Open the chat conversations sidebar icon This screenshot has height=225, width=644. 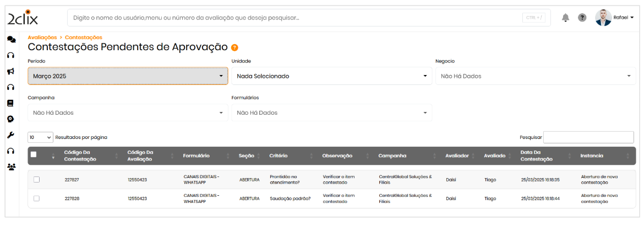click(x=11, y=39)
